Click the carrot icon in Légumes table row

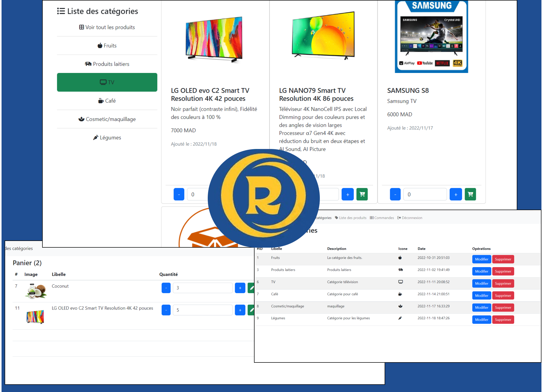click(400, 318)
